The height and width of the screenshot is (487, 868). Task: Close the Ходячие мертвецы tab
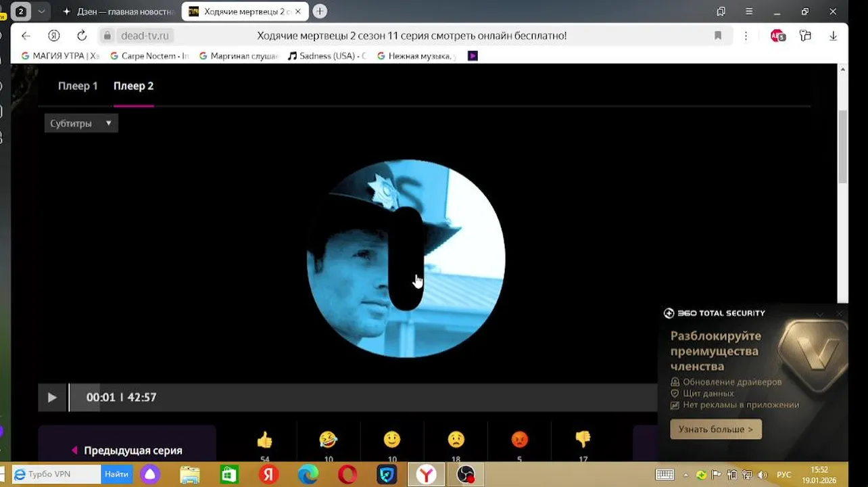298,11
